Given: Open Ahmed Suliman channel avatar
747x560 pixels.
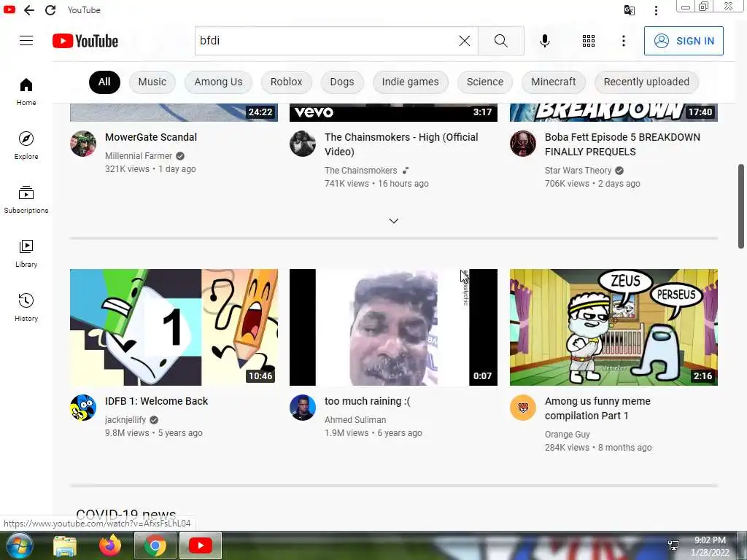Looking at the screenshot, I should click(x=303, y=408).
